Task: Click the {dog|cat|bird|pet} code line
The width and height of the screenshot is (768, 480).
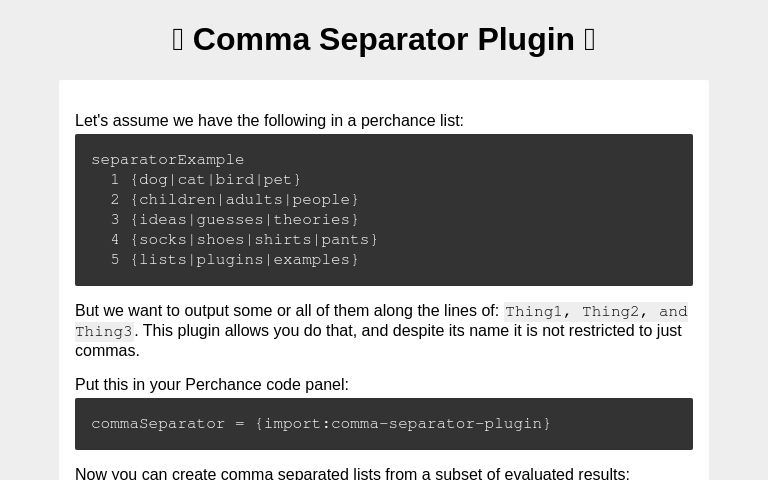Action: pyautogui.click(x=216, y=180)
